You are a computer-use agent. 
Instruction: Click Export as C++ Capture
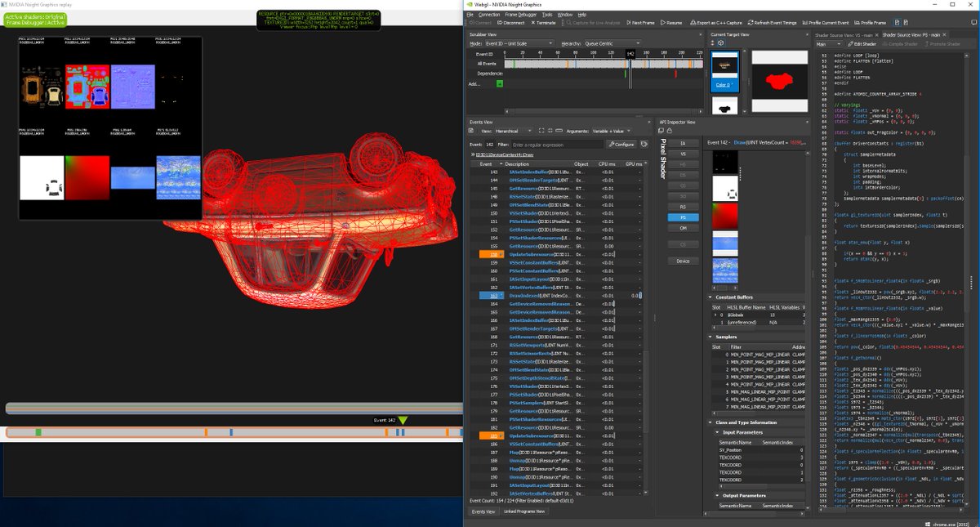pos(715,23)
